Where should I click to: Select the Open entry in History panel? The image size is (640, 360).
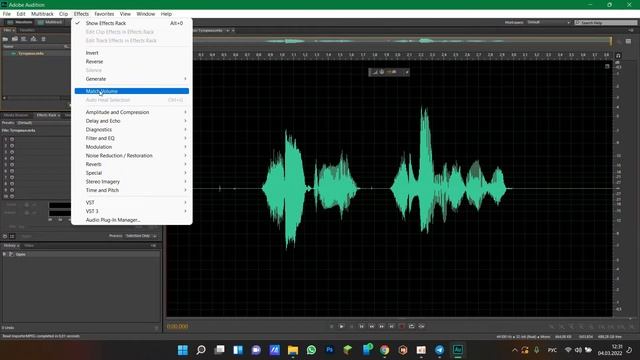(20, 254)
